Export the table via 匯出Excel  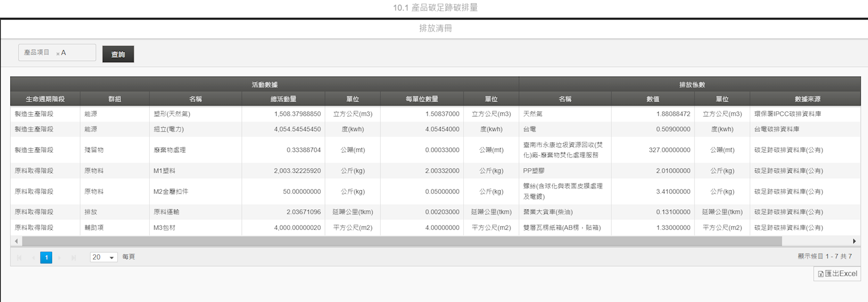[x=837, y=274]
